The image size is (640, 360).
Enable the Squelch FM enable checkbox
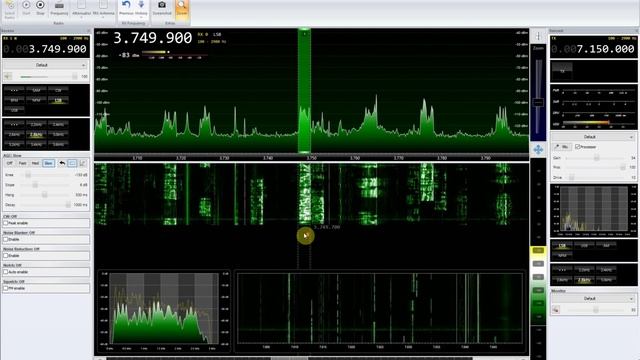point(6,288)
